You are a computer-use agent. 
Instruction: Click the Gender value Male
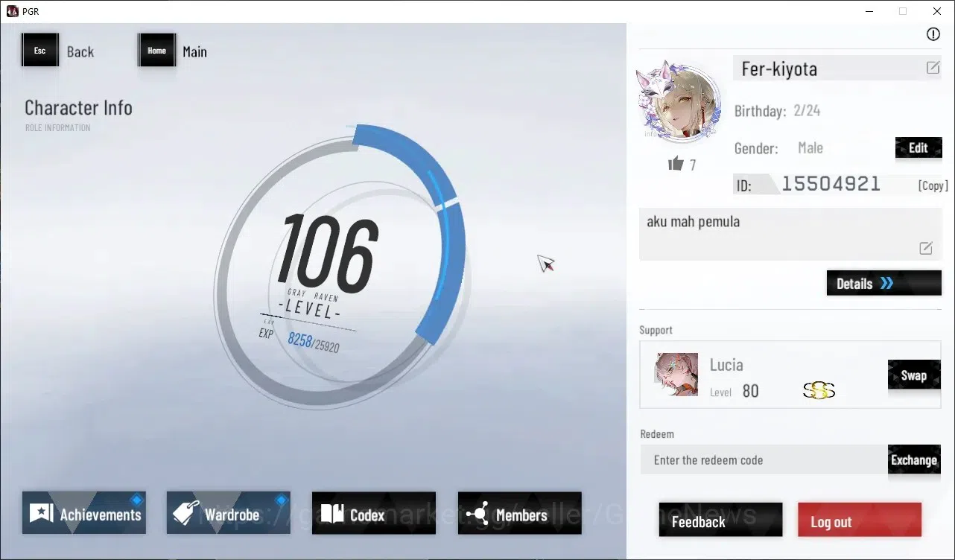tap(810, 148)
